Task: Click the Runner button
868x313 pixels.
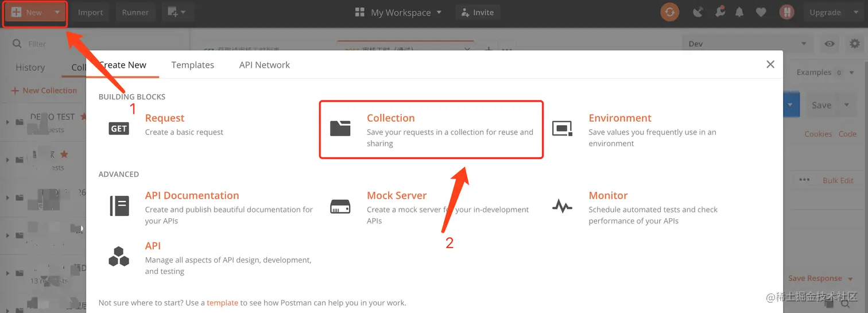Action: click(135, 12)
